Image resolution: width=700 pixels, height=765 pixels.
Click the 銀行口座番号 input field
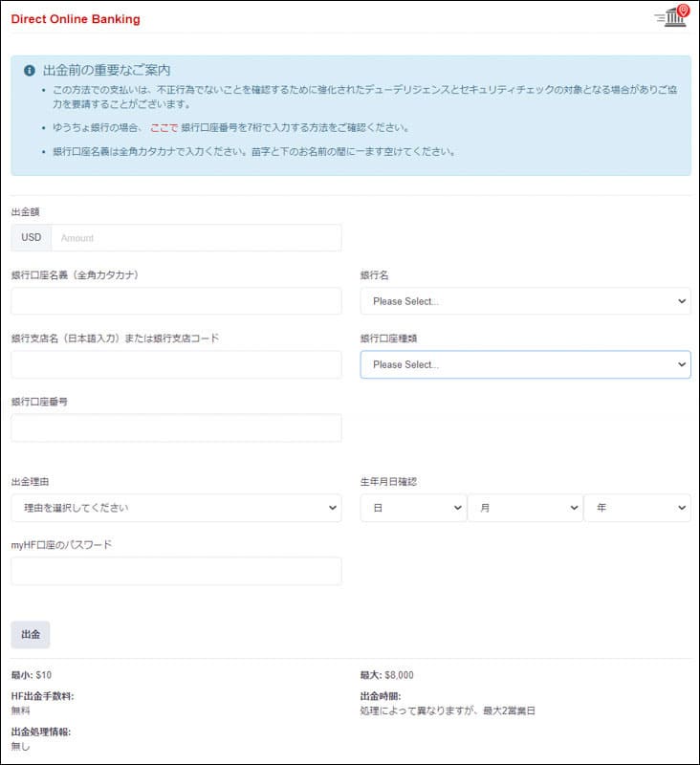176,428
